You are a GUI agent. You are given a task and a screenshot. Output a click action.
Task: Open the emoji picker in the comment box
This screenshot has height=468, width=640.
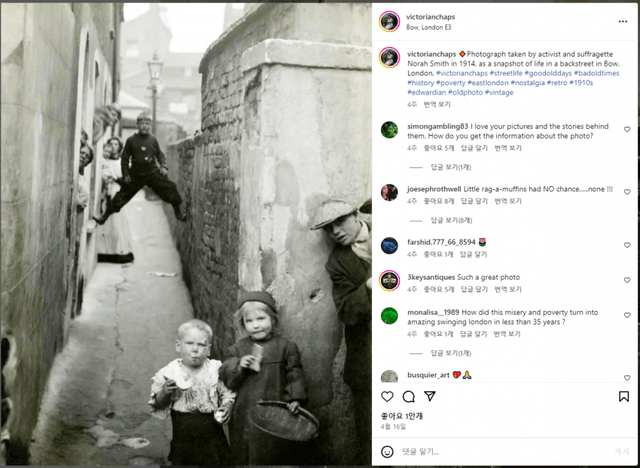(x=387, y=452)
